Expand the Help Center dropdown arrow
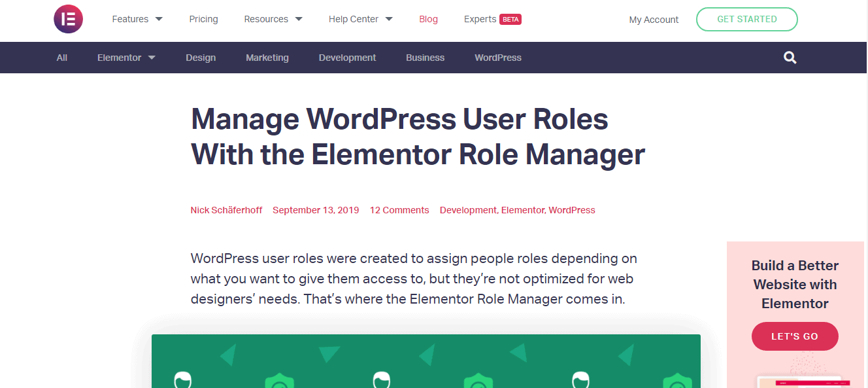 [389, 19]
